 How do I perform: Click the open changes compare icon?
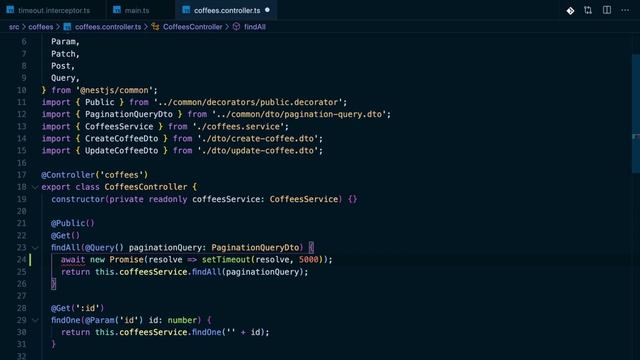pos(588,10)
